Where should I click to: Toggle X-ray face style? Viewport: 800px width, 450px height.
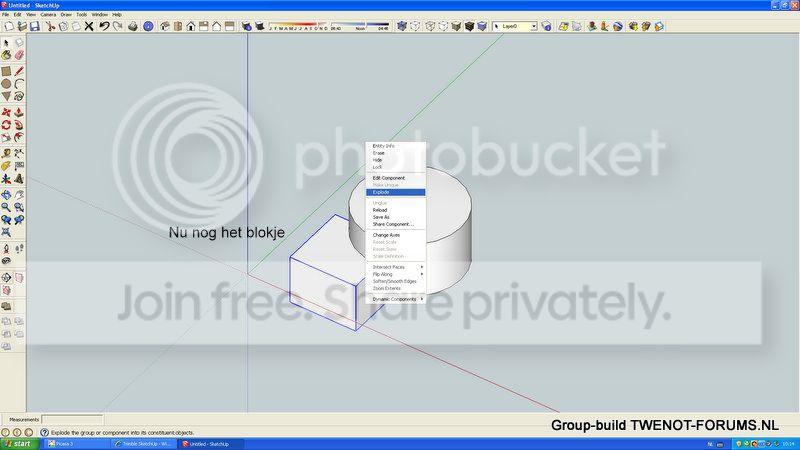click(402, 26)
